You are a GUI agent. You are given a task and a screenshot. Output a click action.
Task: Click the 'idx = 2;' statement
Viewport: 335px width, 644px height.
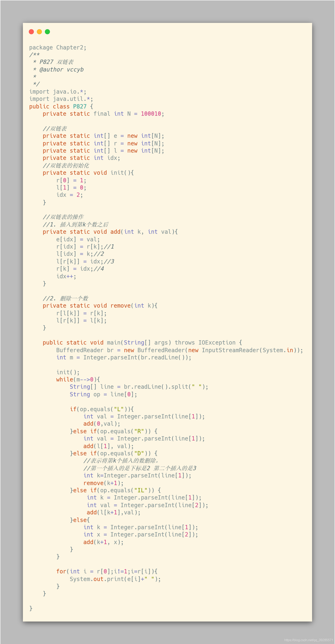(69, 195)
